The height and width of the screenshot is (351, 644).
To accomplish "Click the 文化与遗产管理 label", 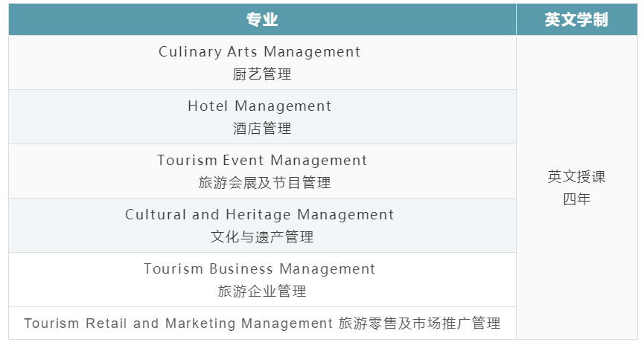I will (x=262, y=237).
